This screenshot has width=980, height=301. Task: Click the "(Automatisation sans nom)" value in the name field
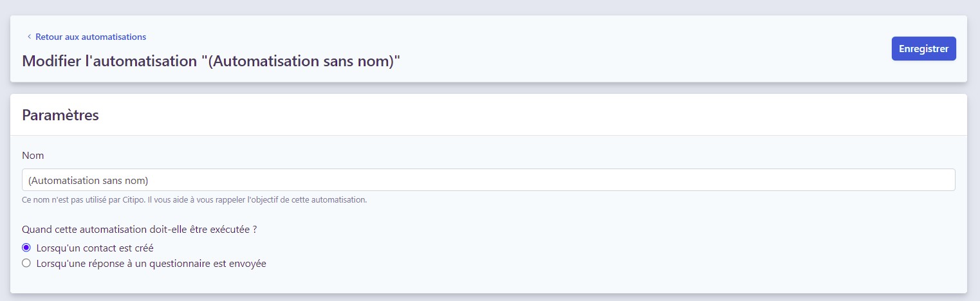(88, 181)
